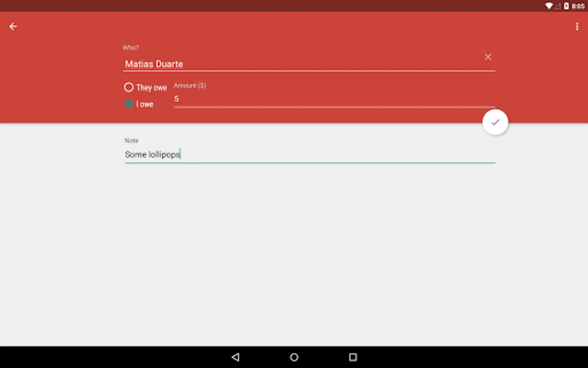Click the Note label text
The image size is (588, 368).
coord(131,141)
